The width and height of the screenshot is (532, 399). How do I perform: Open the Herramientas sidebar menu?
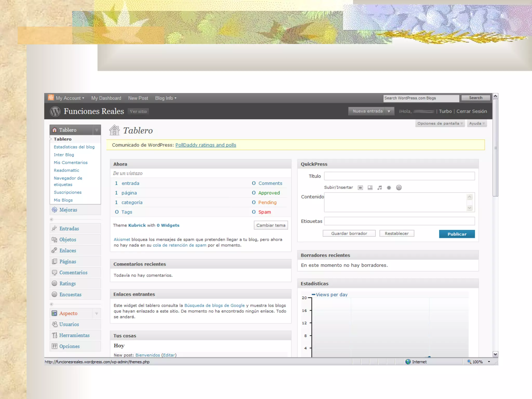74,335
